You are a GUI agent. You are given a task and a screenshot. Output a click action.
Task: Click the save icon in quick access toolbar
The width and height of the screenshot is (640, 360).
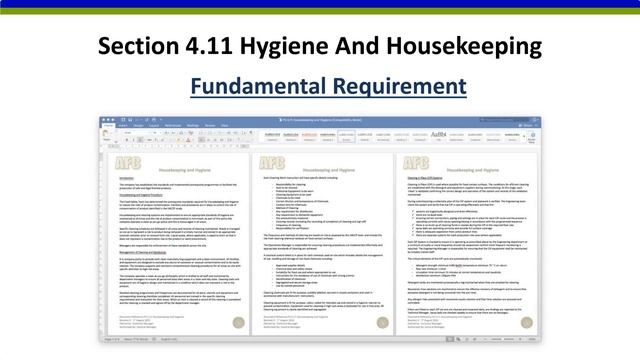point(130,120)
